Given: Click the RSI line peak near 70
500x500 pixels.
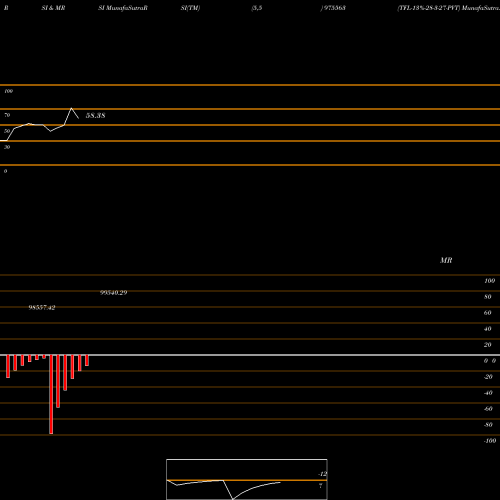Looking at the screenshot, I should click(71, 108).
